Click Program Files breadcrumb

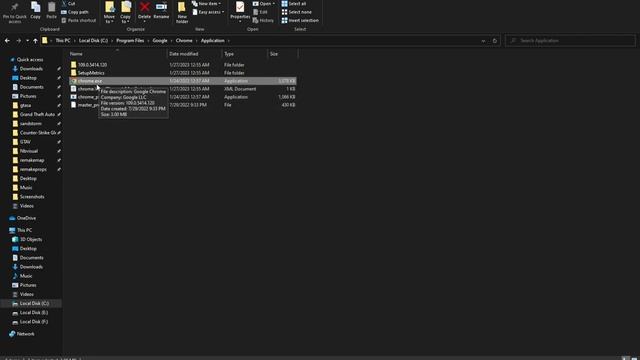click(x=130, y=40)
